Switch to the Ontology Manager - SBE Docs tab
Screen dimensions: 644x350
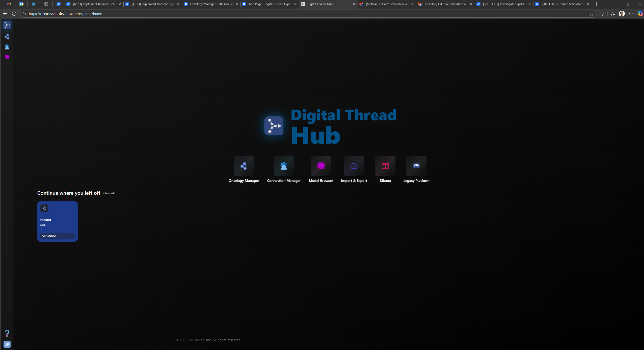point(211,4)
